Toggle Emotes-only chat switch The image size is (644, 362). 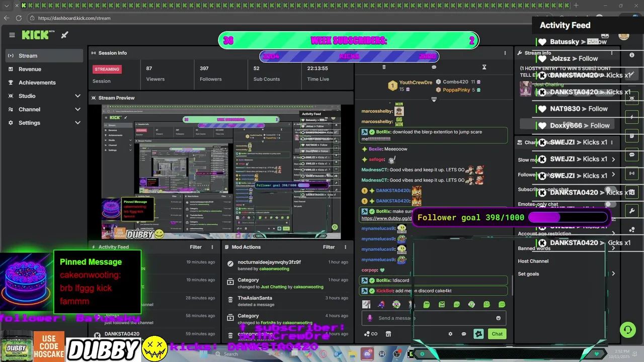click(610, 205)
